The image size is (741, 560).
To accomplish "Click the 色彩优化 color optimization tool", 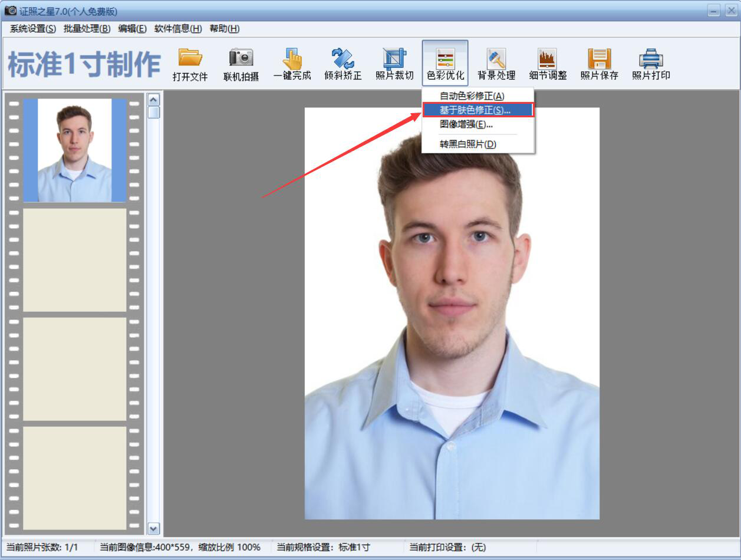I will [x=445, y=64].
